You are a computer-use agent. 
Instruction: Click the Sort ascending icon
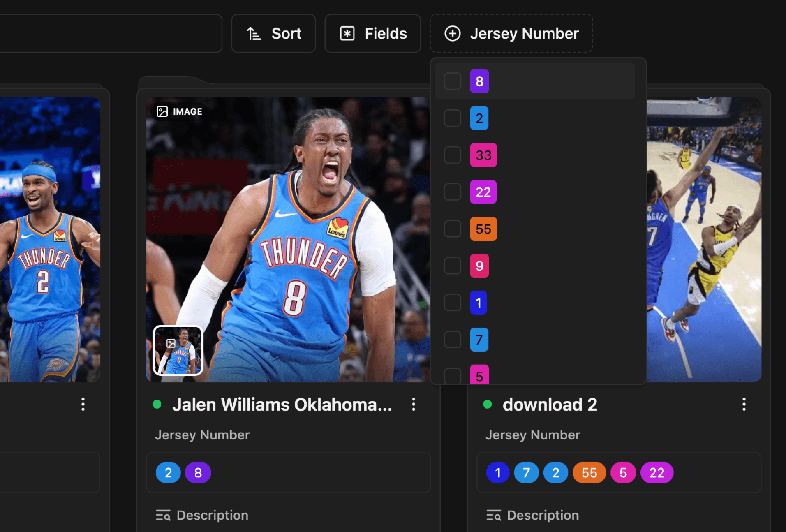point(254,33)
